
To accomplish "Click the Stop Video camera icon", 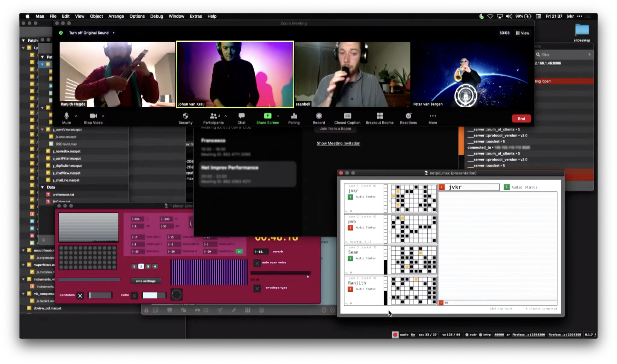I will (x=93, y=116).
